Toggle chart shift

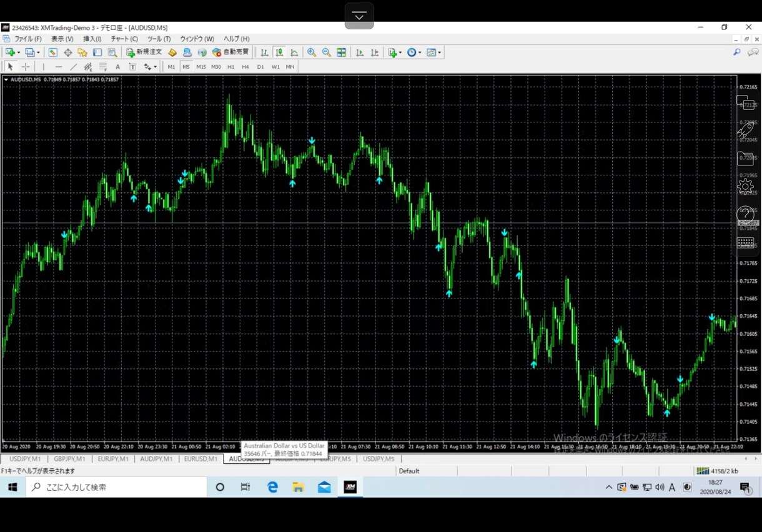tap(375, 52)
